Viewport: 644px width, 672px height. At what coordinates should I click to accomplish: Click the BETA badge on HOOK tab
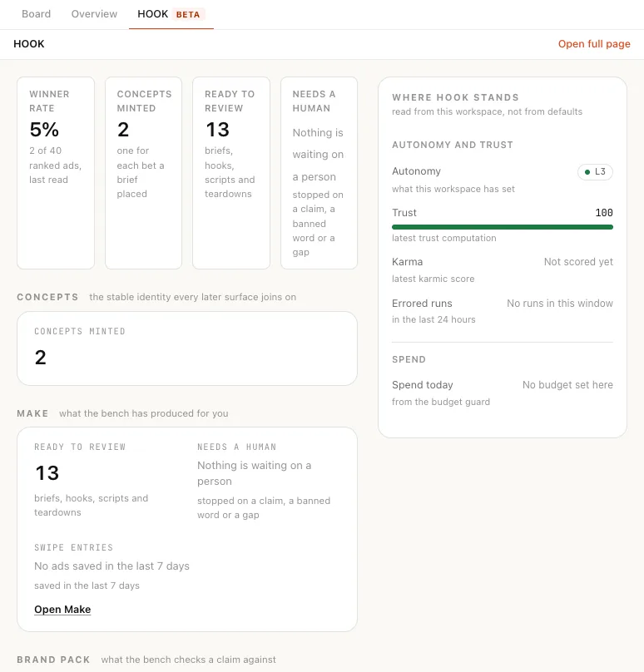(x=188, y=15)
